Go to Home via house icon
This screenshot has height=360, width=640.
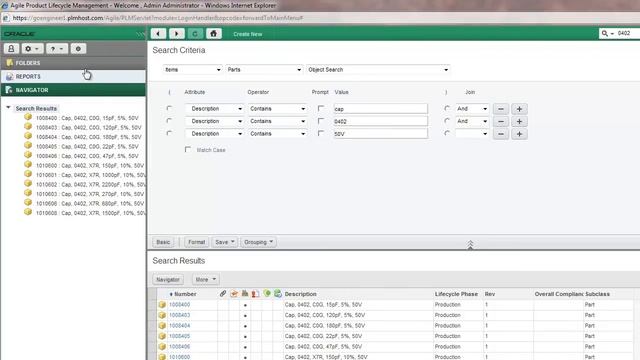tap(213, 33)
